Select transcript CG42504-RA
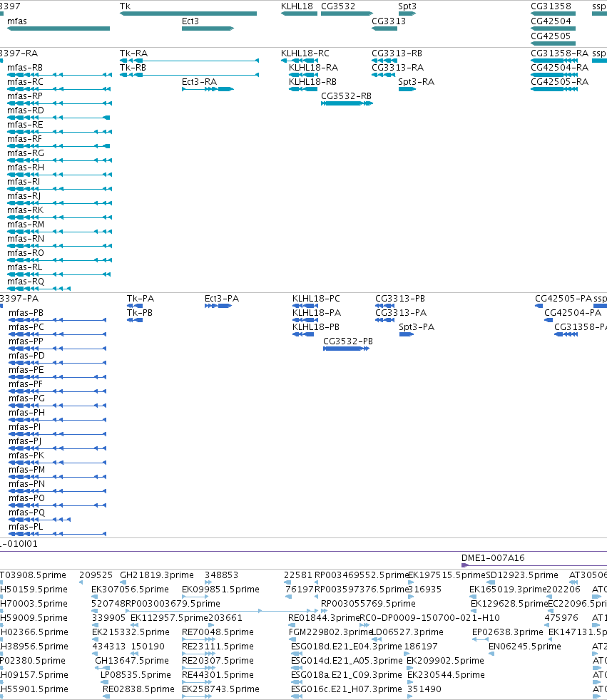The height and width of the screenshot is (700, 607). point(554,75)
